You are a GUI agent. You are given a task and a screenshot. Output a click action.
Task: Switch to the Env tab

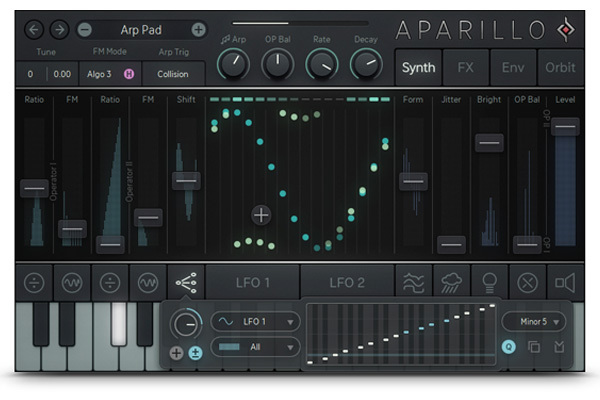tap(513, 67)
